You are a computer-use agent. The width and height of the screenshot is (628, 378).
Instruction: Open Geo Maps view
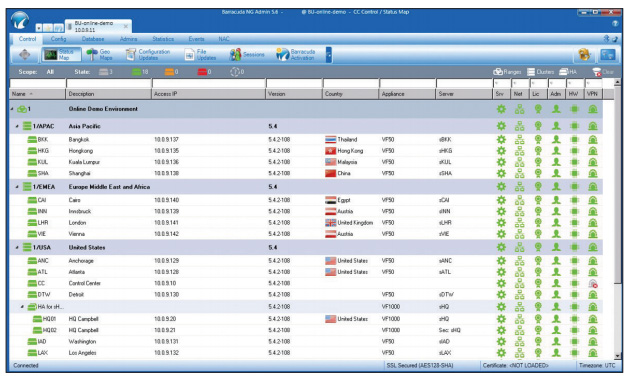pos(99,54)
